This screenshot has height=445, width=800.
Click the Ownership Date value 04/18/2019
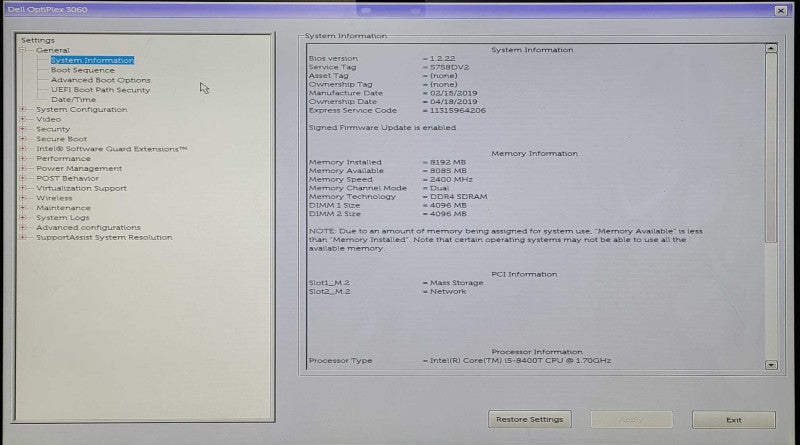tap(454, 102)
